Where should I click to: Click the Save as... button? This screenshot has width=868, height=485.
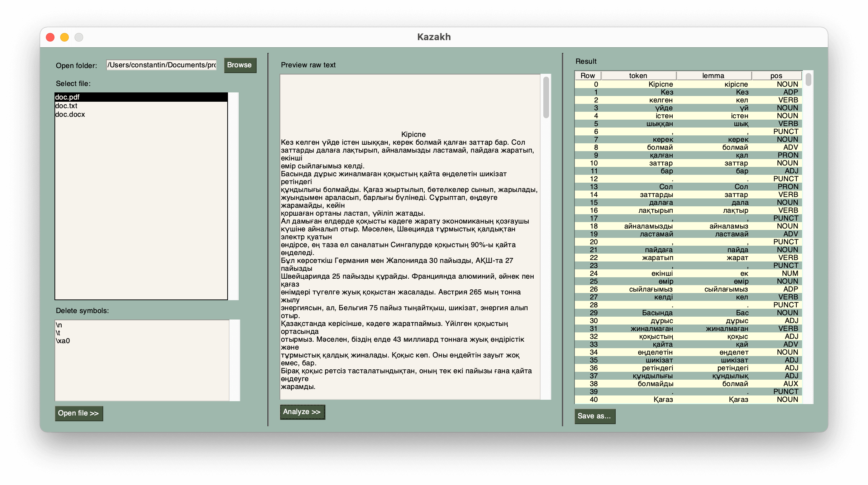point(595,416)
